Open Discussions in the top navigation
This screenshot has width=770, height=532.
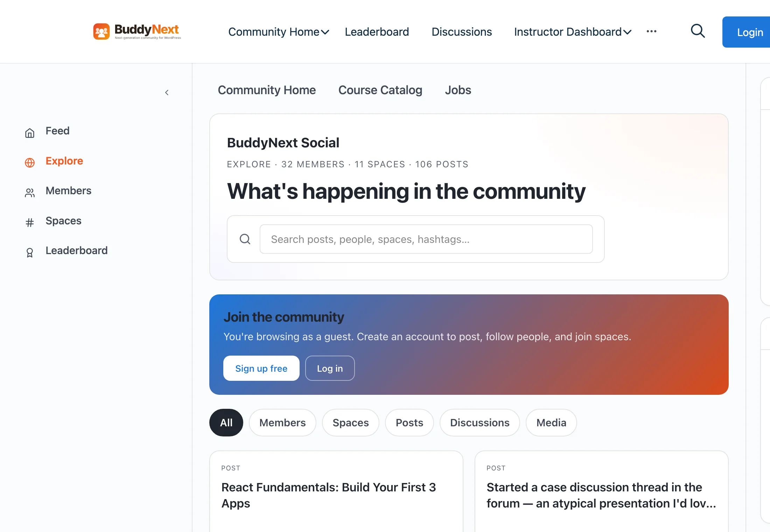[x=462, y=32]
